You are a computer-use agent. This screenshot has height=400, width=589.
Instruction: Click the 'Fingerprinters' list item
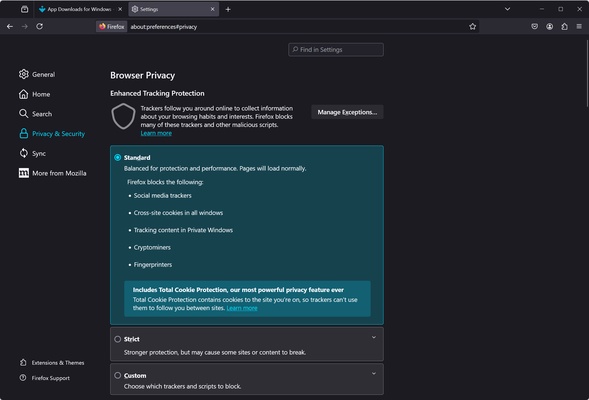coord(153,265)
